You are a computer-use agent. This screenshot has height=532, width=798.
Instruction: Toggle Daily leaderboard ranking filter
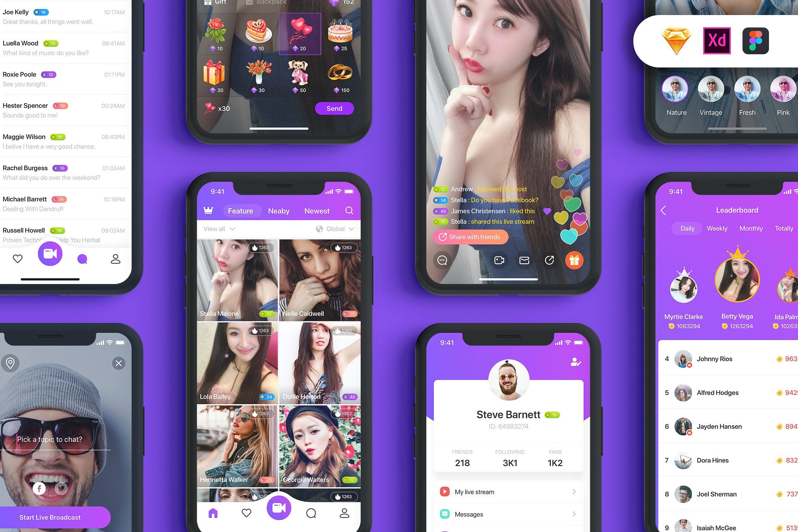click(686, 227)
